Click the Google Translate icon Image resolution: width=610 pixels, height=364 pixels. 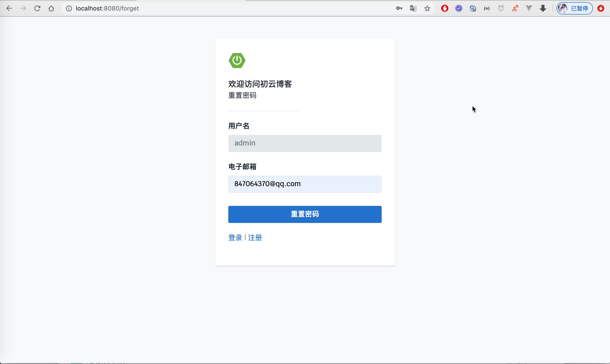pos(413,8)
